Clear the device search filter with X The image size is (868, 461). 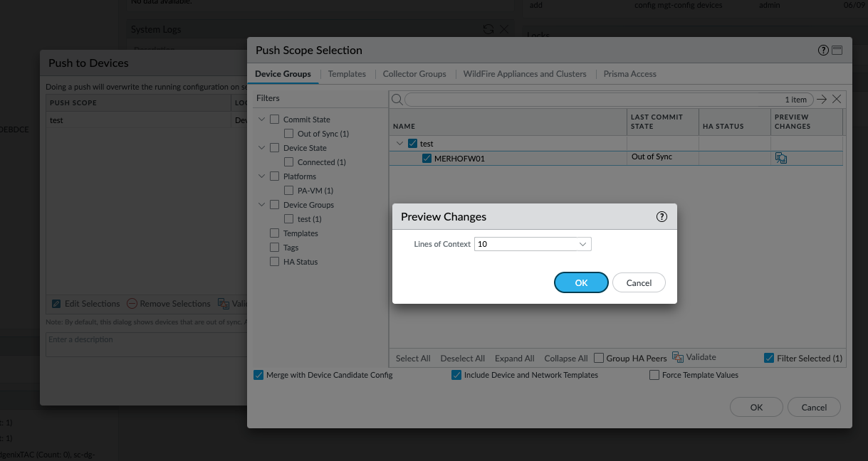[x=837, y=100]
